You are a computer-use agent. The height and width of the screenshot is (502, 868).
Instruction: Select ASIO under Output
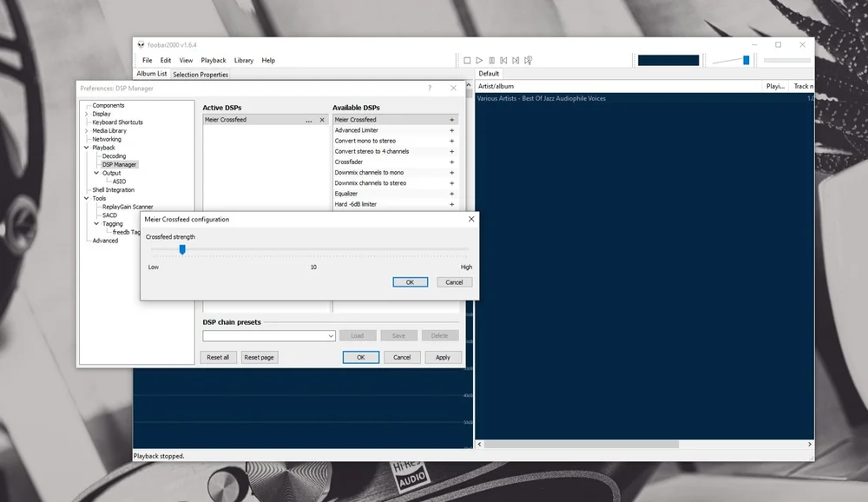[119, 182]
